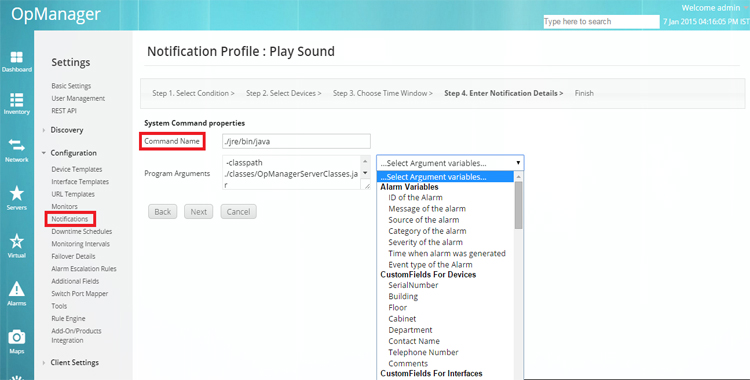Select Step 4. Enter Notification Details
Viewport: 750px width, 380px height.
coord(504,93)
